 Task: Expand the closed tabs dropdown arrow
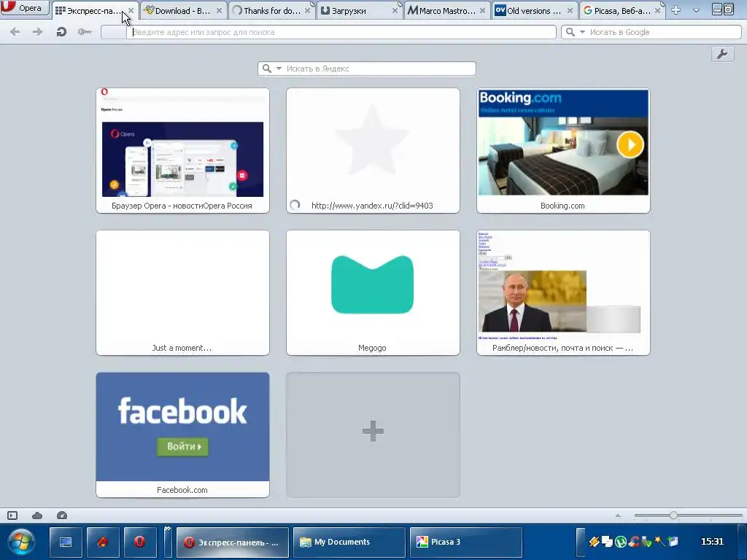[x=696, y=10]
